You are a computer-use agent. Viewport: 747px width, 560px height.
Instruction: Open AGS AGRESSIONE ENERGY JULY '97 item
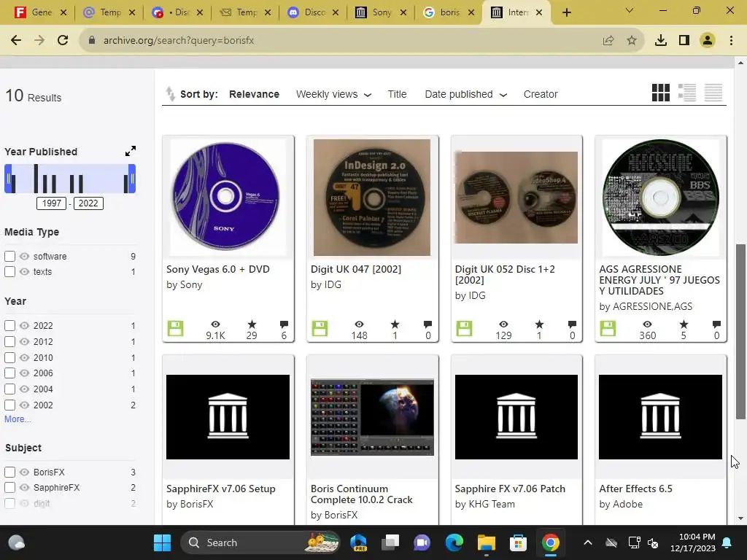coord(659,280)
